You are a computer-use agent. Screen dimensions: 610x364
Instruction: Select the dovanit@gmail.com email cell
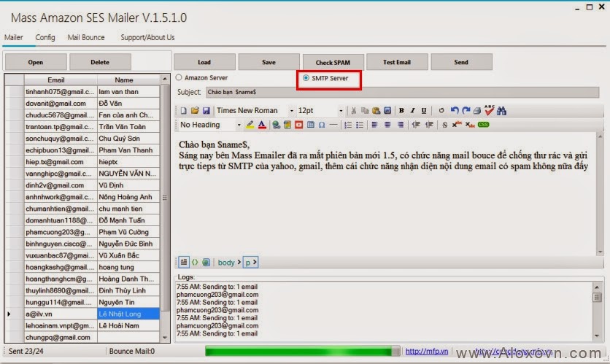click(61, 104)
